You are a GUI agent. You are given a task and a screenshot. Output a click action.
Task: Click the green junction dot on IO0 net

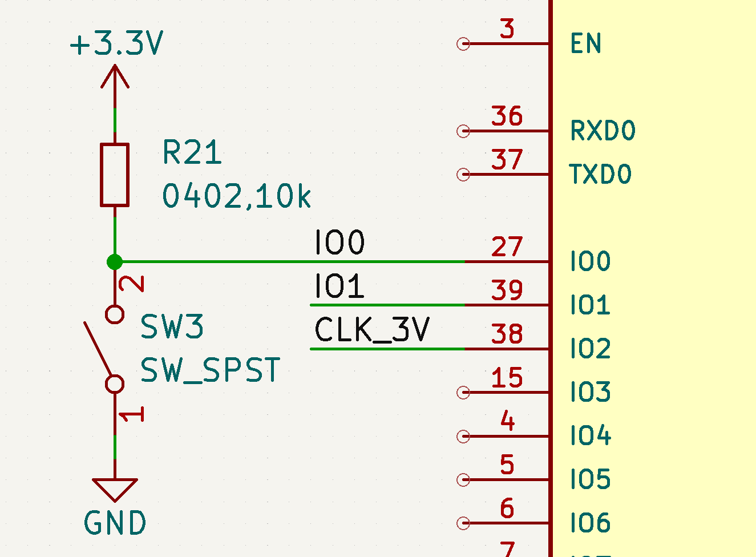(x=115, y=262)
